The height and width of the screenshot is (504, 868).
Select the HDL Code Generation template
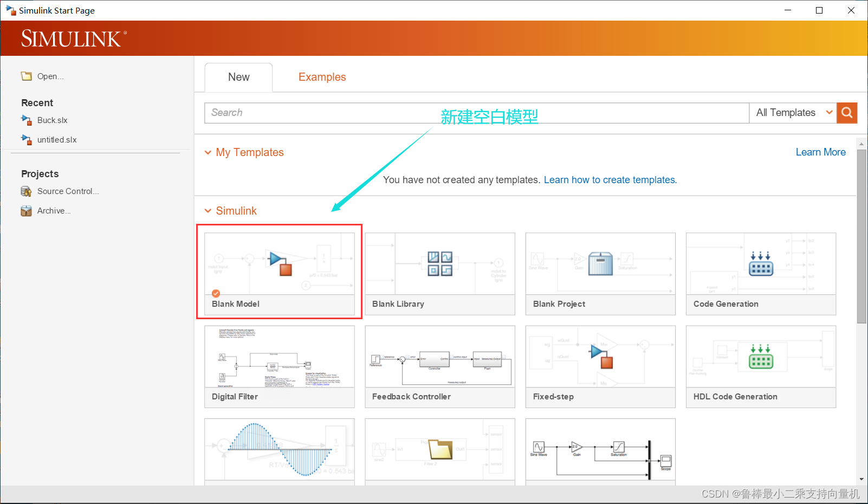[x=761, y=366]
